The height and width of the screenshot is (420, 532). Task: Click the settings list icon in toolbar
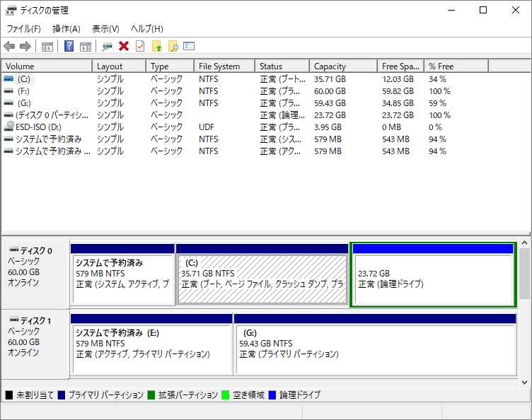click(x=189, y=47)
